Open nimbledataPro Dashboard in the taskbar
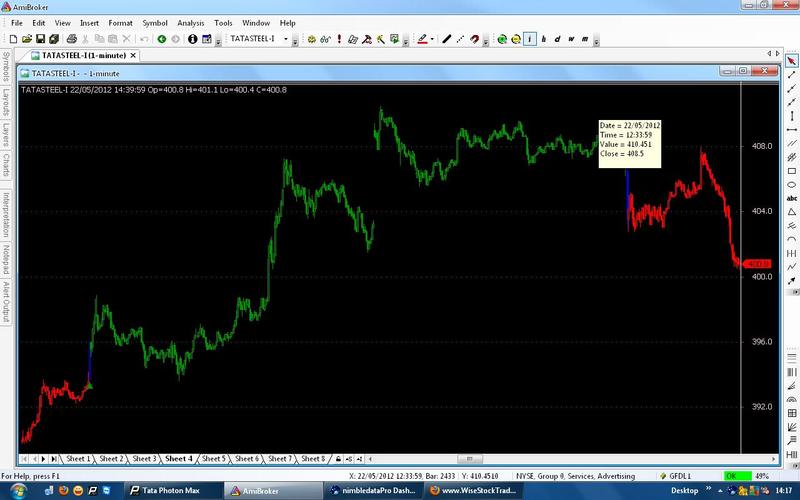Screen dimensions: 800x500 coord(374,490)
